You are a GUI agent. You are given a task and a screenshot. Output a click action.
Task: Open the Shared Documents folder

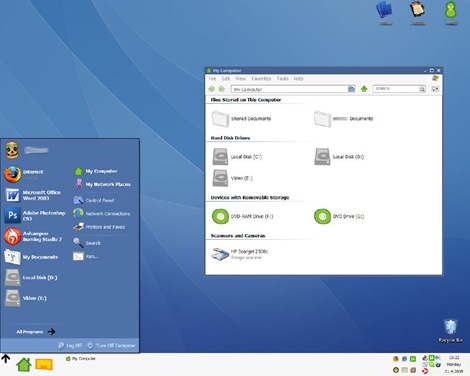point(241,119)
